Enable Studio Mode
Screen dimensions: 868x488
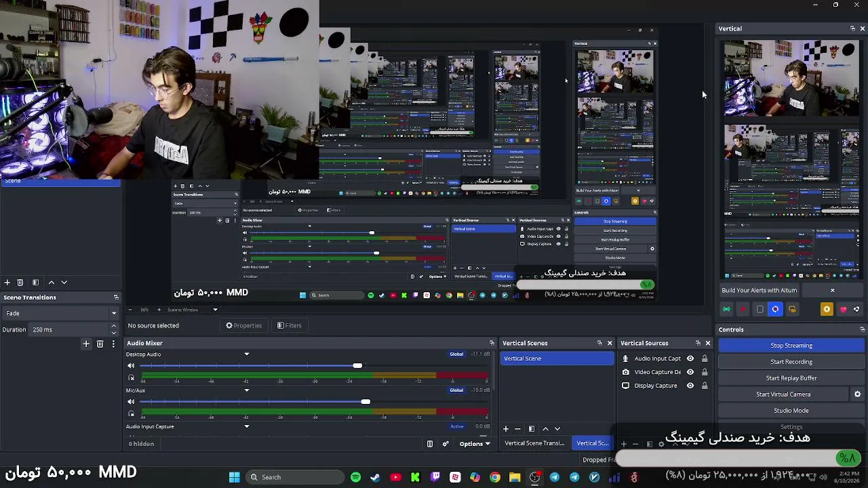point(791,411)
